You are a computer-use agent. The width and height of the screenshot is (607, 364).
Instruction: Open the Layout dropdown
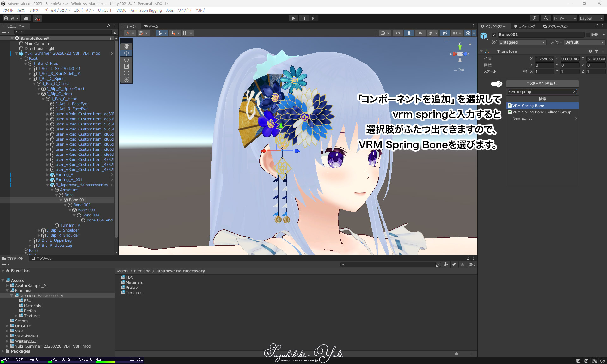[591, 18]
